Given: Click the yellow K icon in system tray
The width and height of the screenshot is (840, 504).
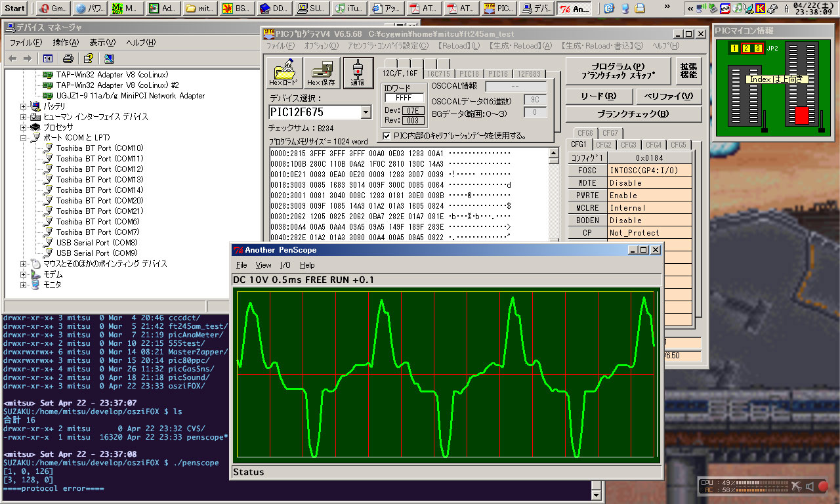Looking at the screenshot, I should [x=760, y=9].
